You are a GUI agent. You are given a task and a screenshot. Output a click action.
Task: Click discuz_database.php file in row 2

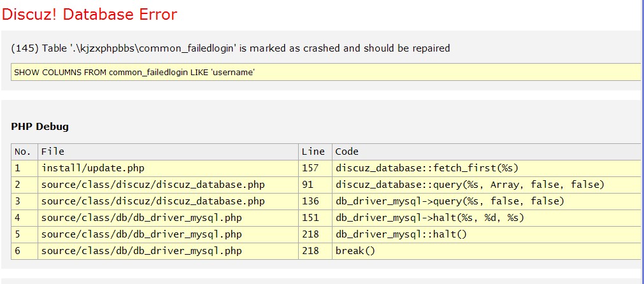[x=168, y=185]
